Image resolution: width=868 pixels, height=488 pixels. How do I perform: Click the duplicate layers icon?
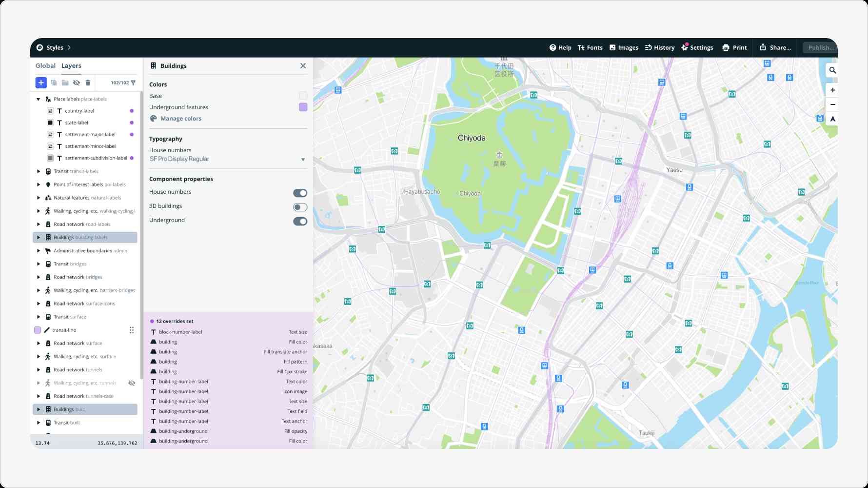point(54,83)
